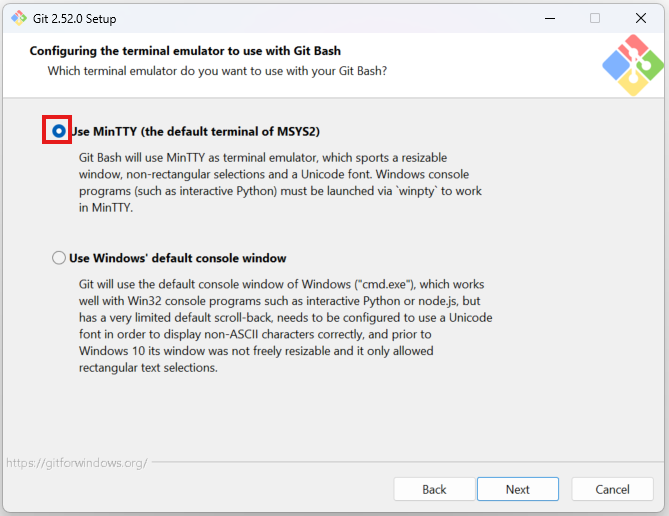Open the gitforwindows.org link
The image size is (669, 516).
point(76,463)
